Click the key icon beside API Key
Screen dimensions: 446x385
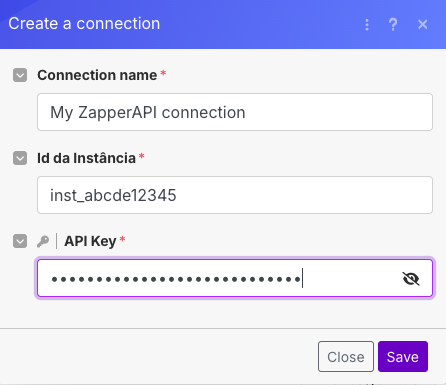point(43,241)
